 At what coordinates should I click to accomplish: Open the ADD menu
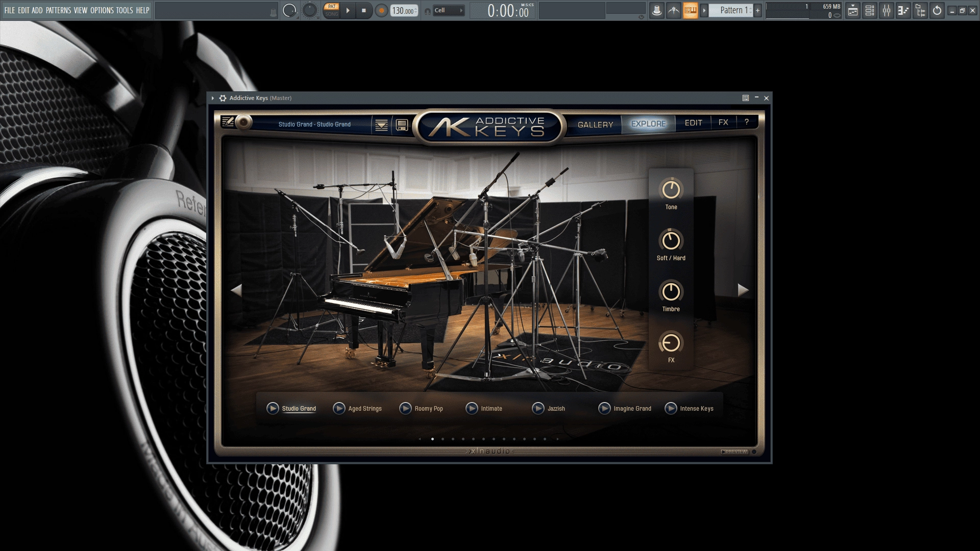(x=37, y=10)
